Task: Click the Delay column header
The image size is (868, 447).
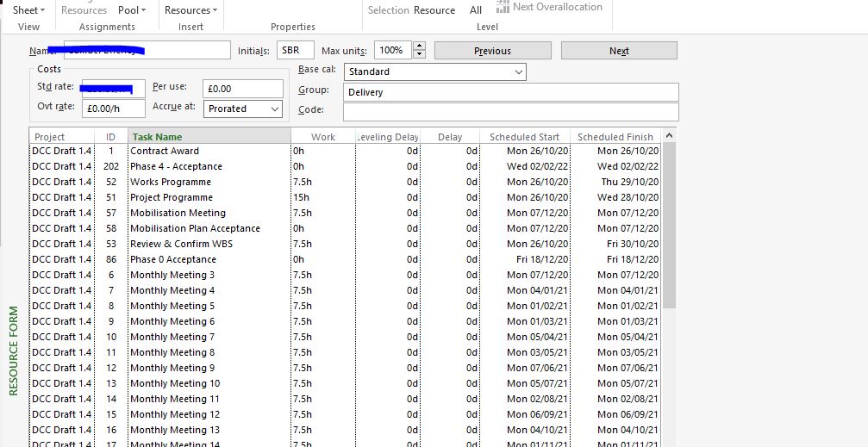Action: coord(450,137)
